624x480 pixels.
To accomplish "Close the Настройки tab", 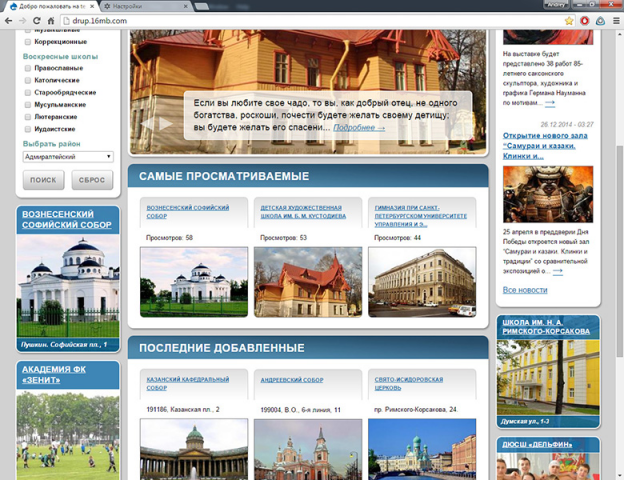I will [x=185, y=6].
